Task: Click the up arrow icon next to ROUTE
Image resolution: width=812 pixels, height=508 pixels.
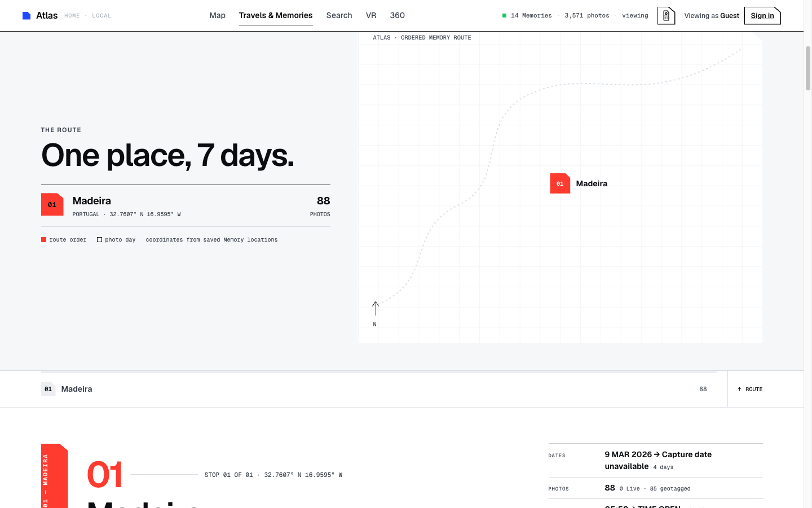Action: click(740, 389)
